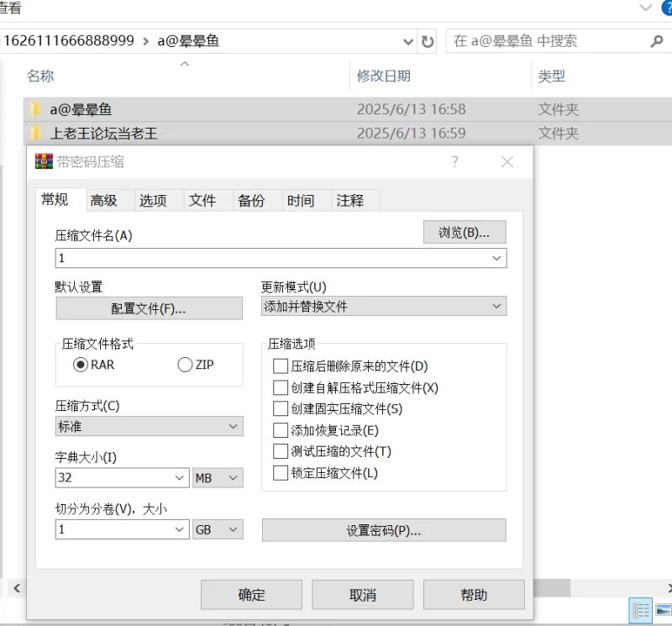
Task: Open the archive name dropdown arrow
Action: coord(496,258)
